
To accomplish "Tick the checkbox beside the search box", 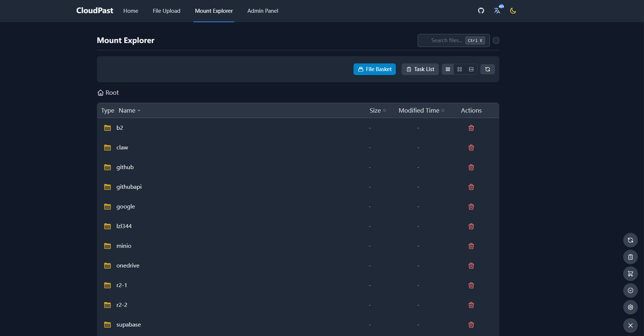I will coord(496,40).
